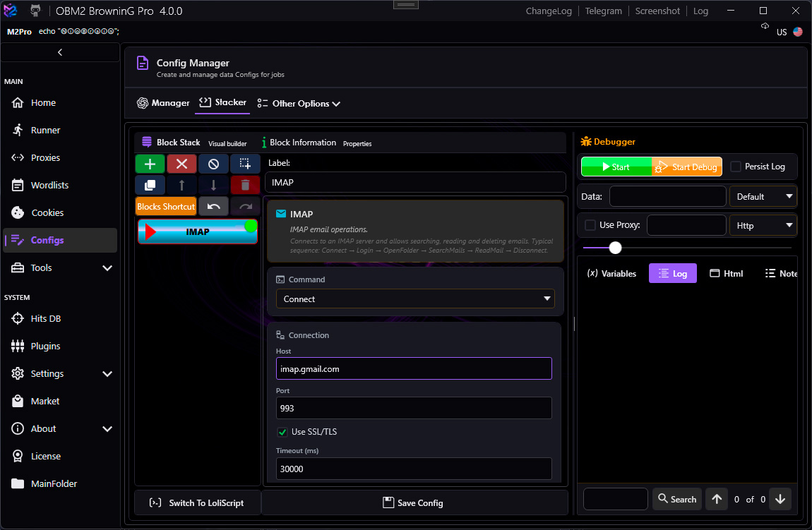Undo last stack change
Image resolution: width=812 pixels, height=530 pixels.
[213, 207]
